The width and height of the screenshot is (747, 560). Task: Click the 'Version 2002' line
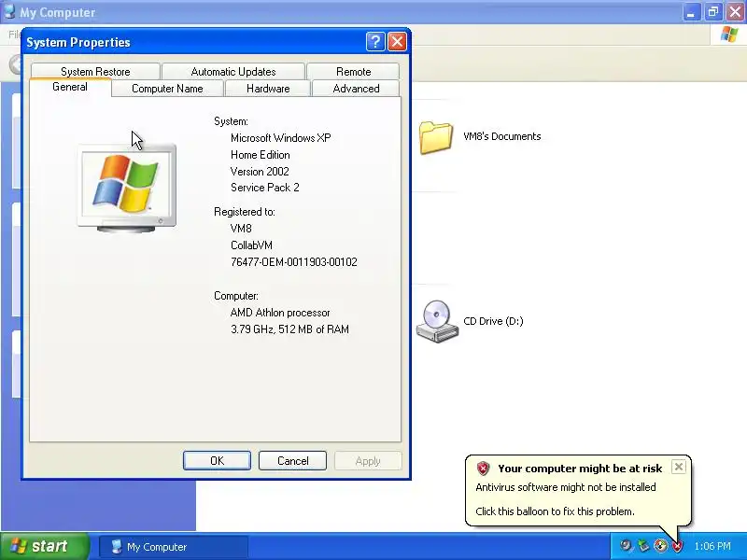[x=260, y=172]
